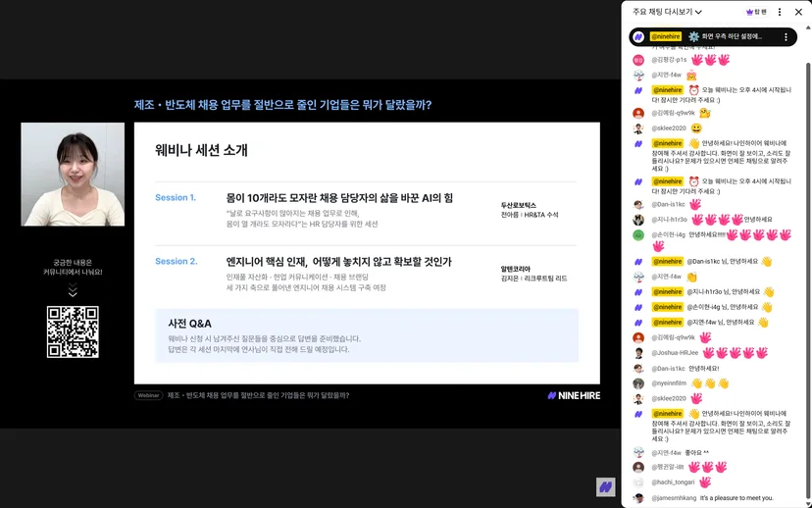Click the avatar of @nyeinnfilm

click(638, 383)
